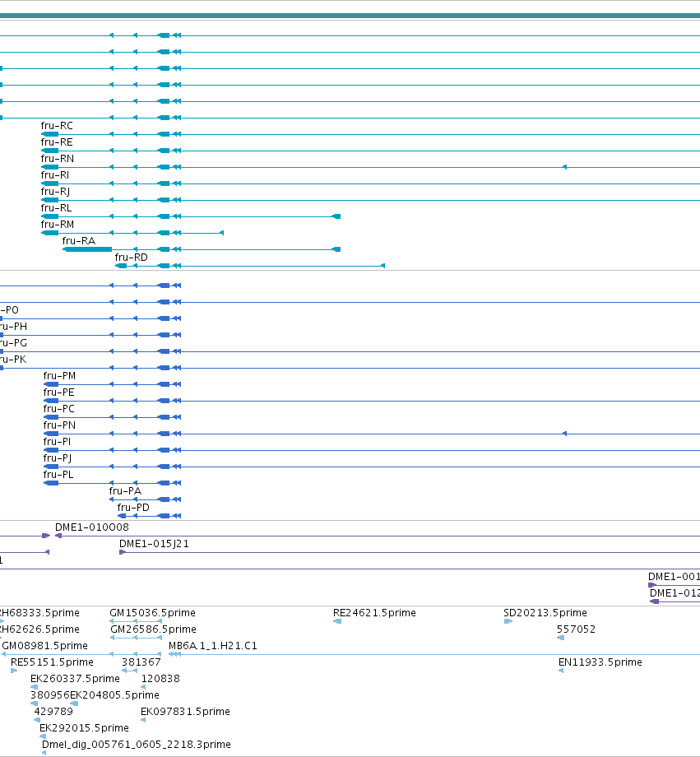Select the fru-RC transcript label
The image size is (700, 757).
(57, 126)
